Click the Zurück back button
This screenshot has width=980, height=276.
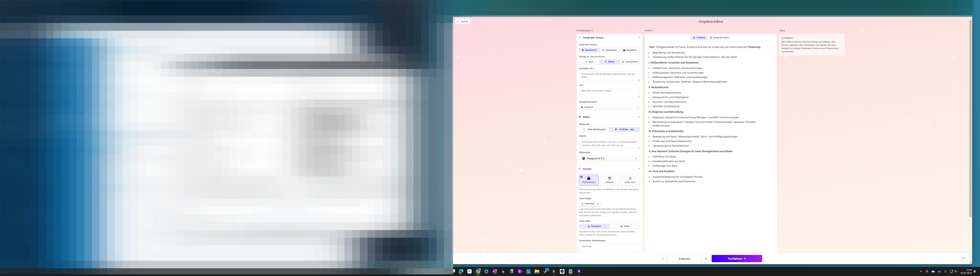click(463, 21)
